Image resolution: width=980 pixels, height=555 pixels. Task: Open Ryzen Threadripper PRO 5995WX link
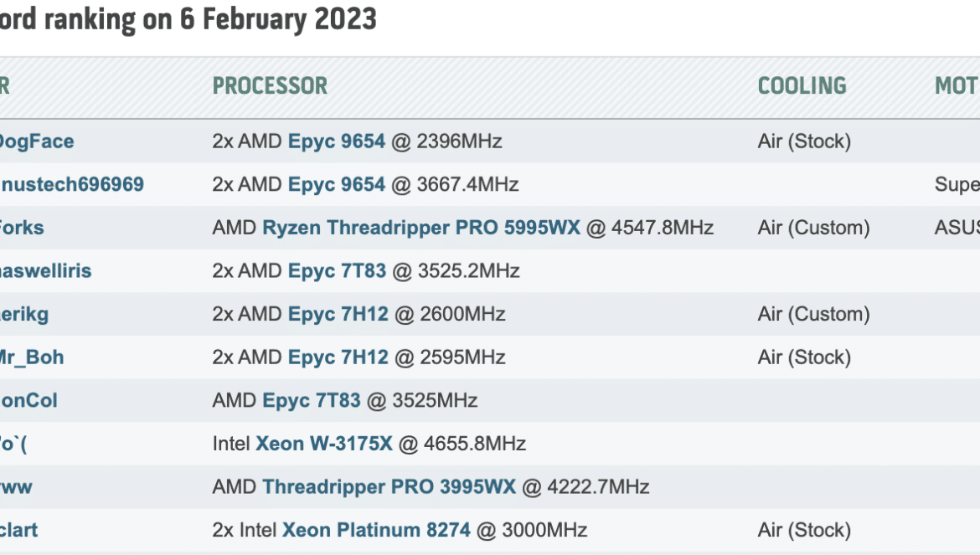(421, 228)
